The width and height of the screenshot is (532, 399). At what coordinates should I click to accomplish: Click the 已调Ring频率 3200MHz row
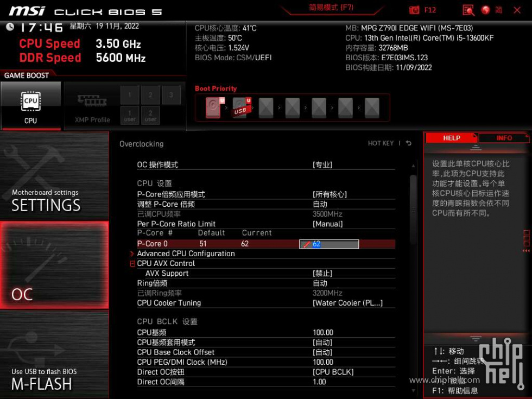point(266,293)
